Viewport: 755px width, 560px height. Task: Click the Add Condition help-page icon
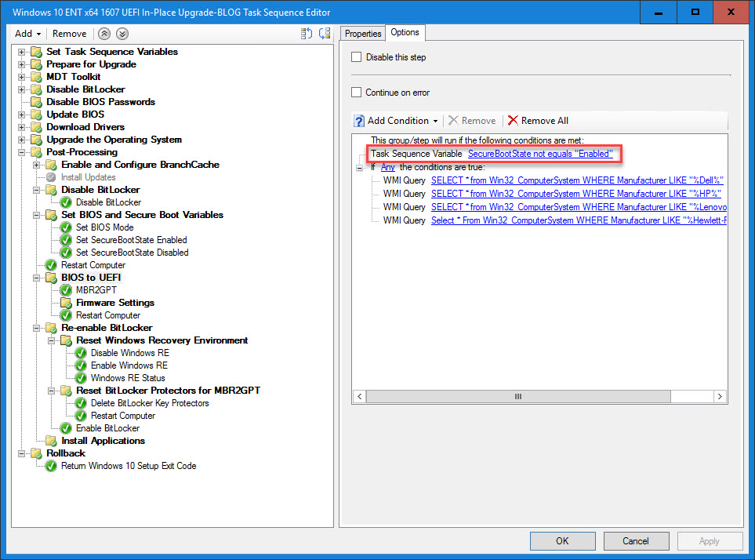(359, 121)
